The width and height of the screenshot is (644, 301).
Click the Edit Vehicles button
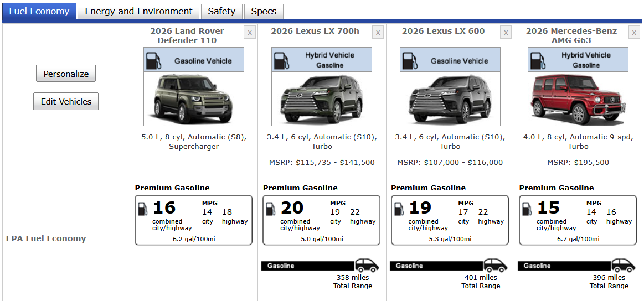pos(66,102)
